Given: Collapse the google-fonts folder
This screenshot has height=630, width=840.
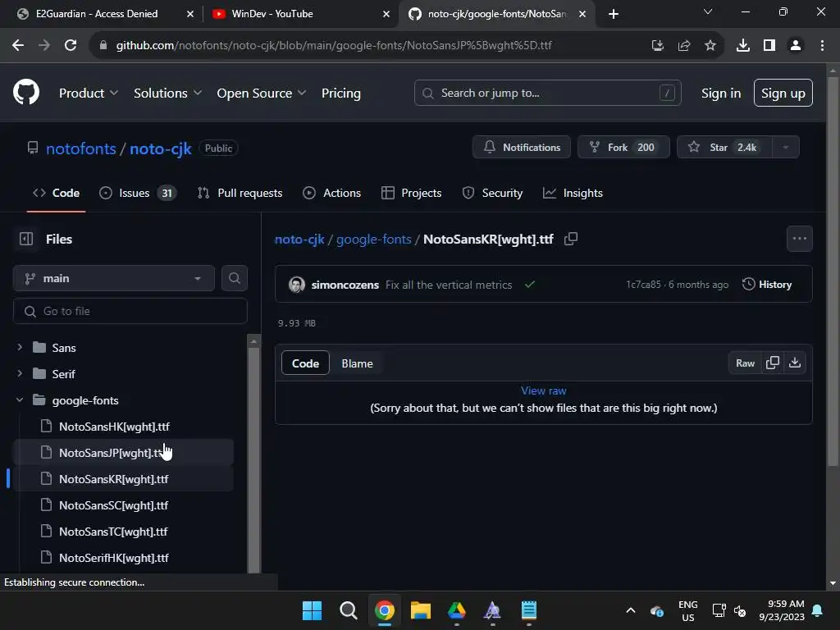Looking at the screenshot, I should (x=20, y=399).
